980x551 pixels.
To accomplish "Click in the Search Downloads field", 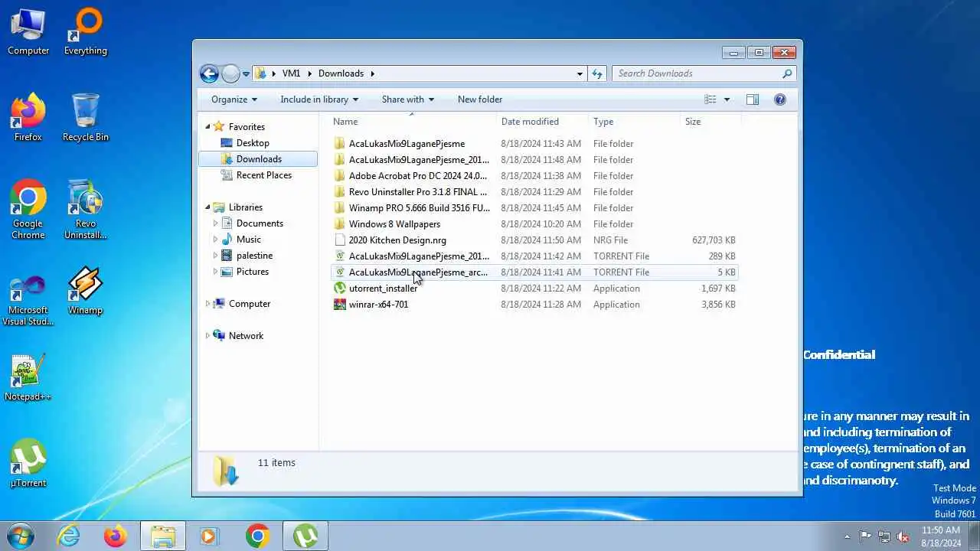I will point(697,73).
